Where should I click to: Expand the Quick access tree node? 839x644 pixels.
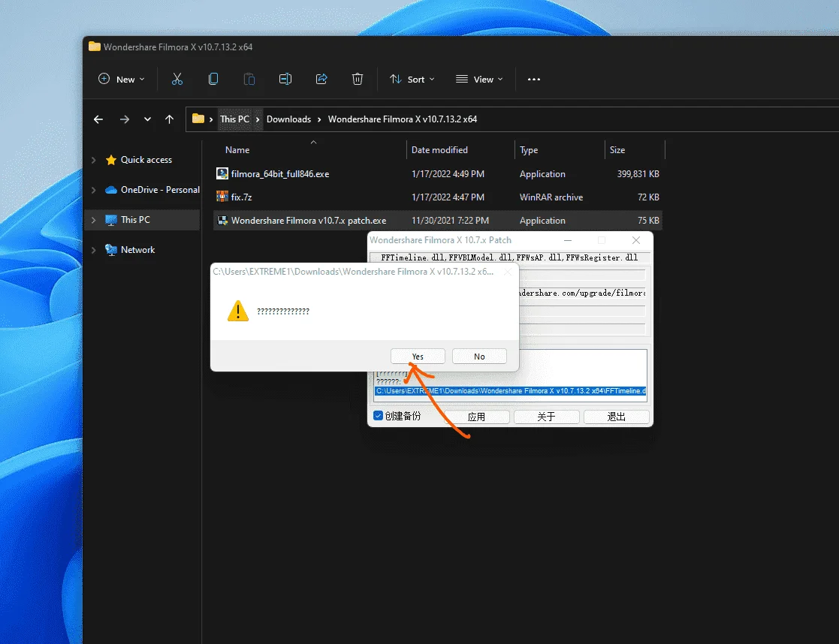pos(94,160)
